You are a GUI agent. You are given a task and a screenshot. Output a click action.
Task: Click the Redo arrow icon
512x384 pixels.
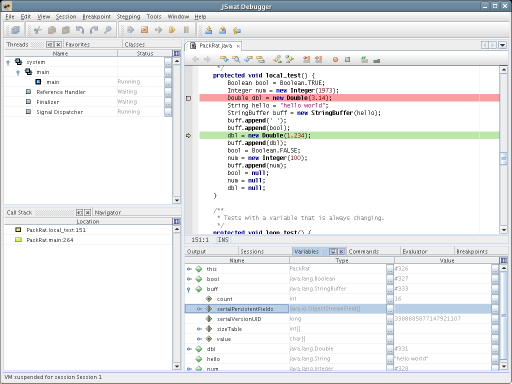pos(94,30)
